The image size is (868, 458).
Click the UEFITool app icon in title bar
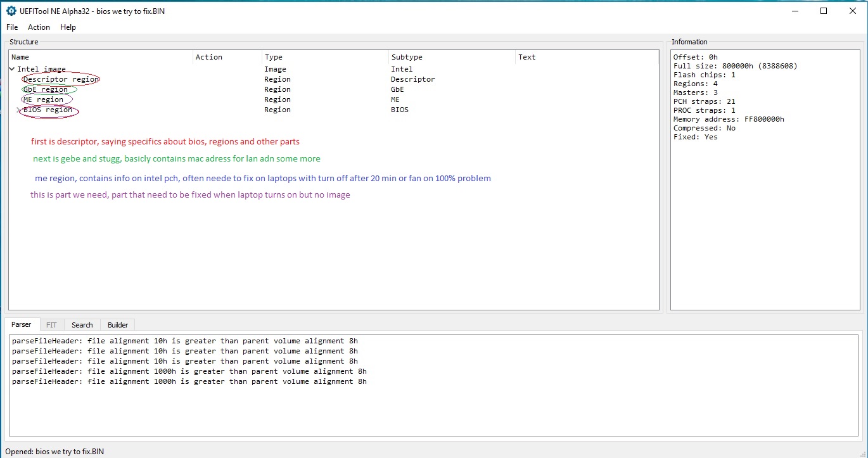(11, 11)
